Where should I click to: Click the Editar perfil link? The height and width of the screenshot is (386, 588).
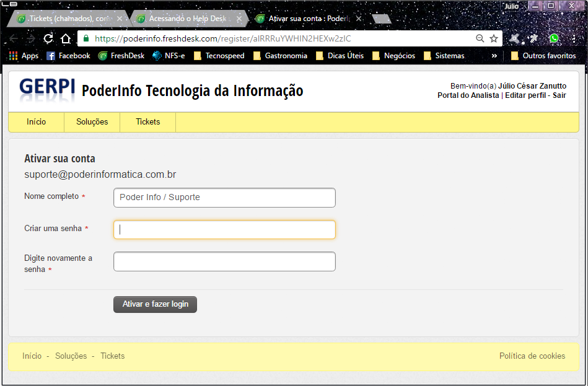tap(525, 95)
